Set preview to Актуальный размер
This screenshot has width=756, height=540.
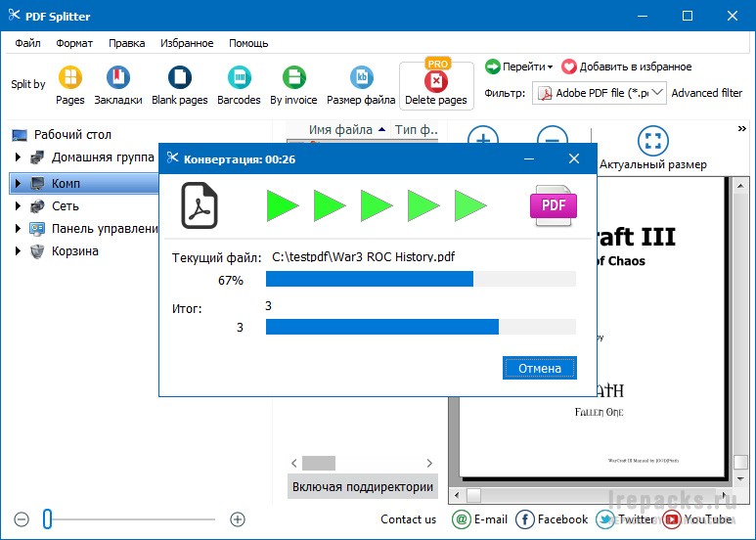pyautogui.click(x=653, y=149)
